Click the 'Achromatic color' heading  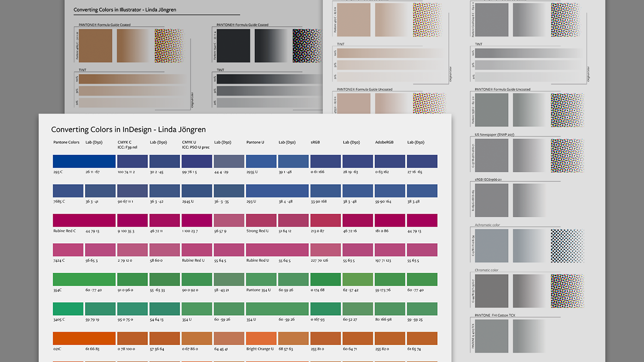(487, 225)
